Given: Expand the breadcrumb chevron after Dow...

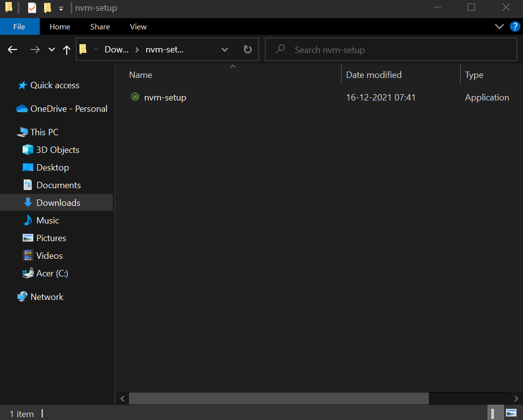Looking at the screenshot, I should pyautogui.click(x=137, y=49).
